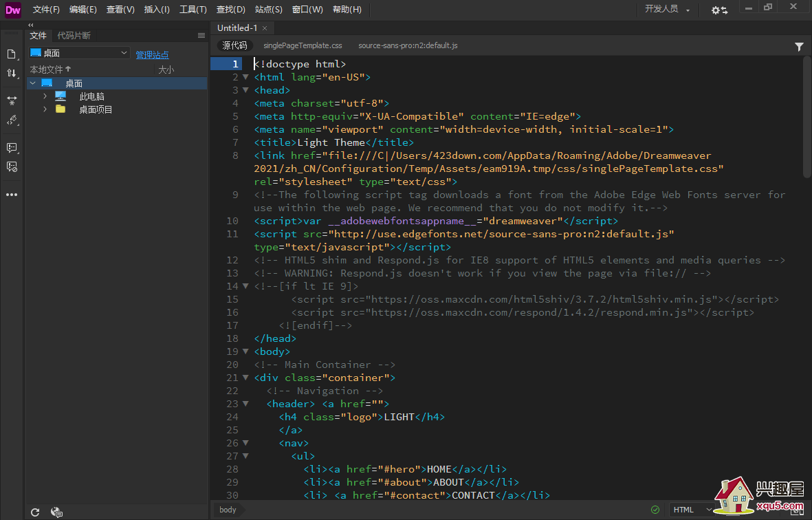Click the 此电脑 computer icon
Viewport: 812px width, 520px height.
click(61, 96)
